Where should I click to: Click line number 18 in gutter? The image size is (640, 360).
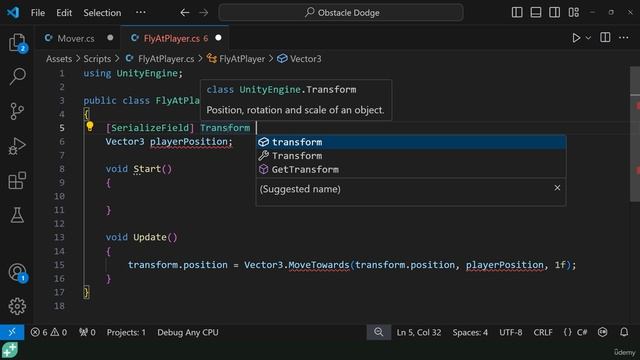pyautogui.click(x=59, y=306)
